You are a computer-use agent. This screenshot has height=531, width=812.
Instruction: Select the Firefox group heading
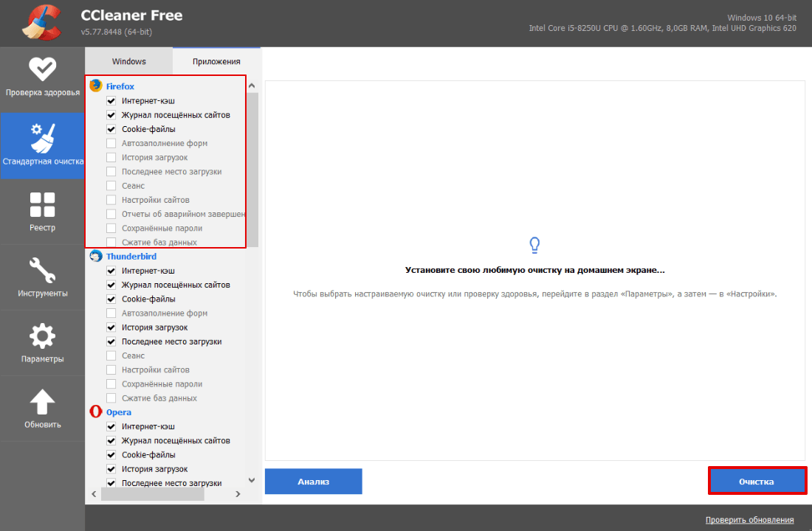[x=120, y=86]
